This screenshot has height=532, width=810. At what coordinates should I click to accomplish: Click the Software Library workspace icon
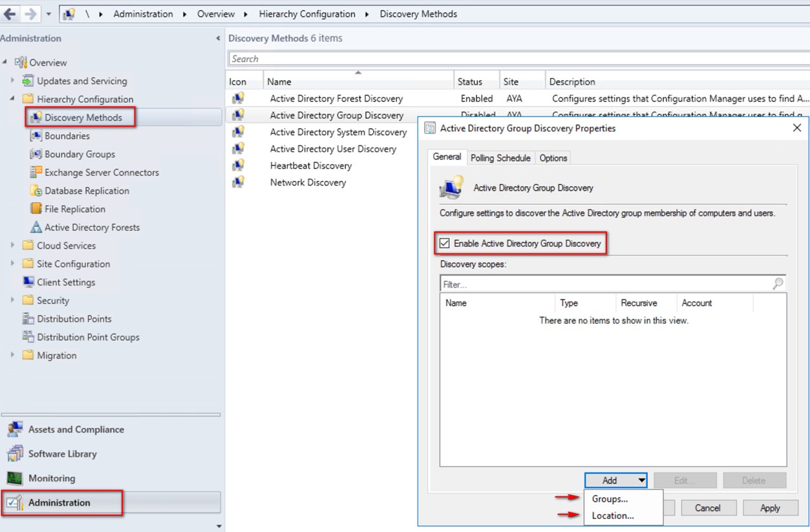[15, 454]
